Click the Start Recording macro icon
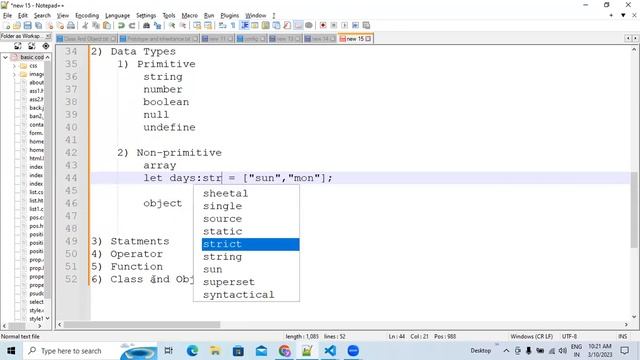Screen dimensions: 640x360 (323, 25)
